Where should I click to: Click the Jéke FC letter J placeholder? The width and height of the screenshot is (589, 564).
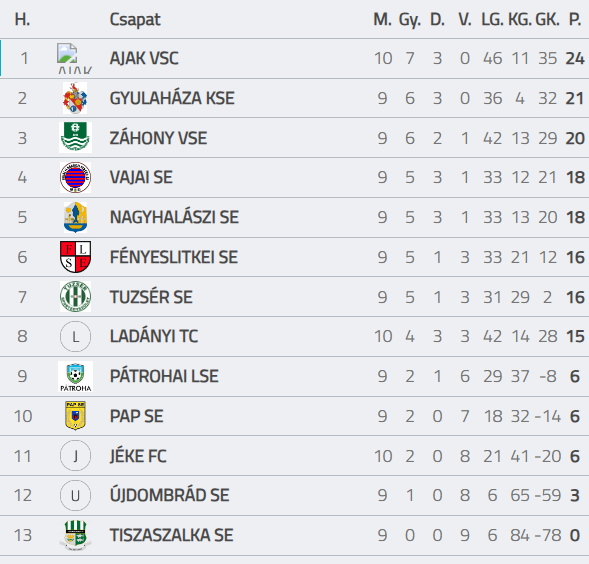pos(75,456)
